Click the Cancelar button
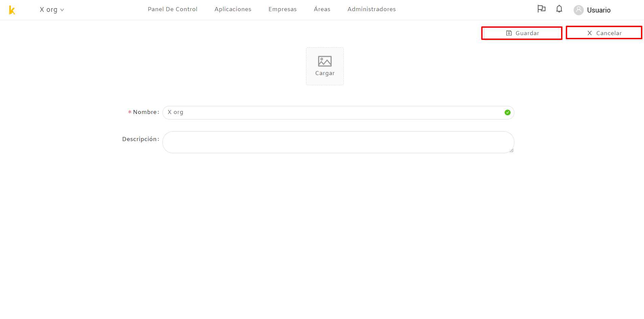The width and height of the screenshot is (644, 319). click(x=604, y=33)
